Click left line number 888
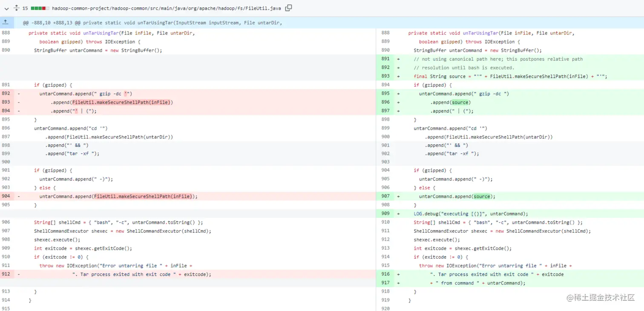This screenshot has width=644, height=311. [6, 33]
